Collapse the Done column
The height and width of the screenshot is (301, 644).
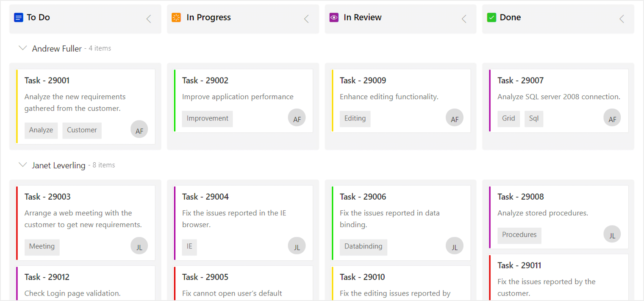tap(622, 19)
